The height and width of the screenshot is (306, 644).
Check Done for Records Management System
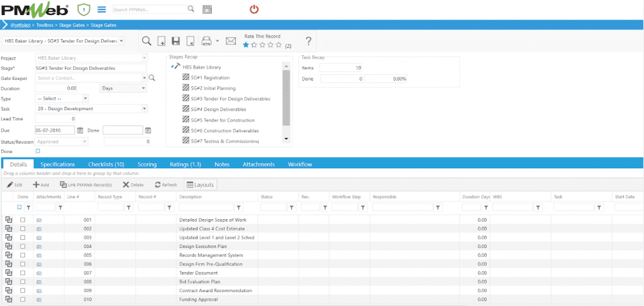coord(23,255)
